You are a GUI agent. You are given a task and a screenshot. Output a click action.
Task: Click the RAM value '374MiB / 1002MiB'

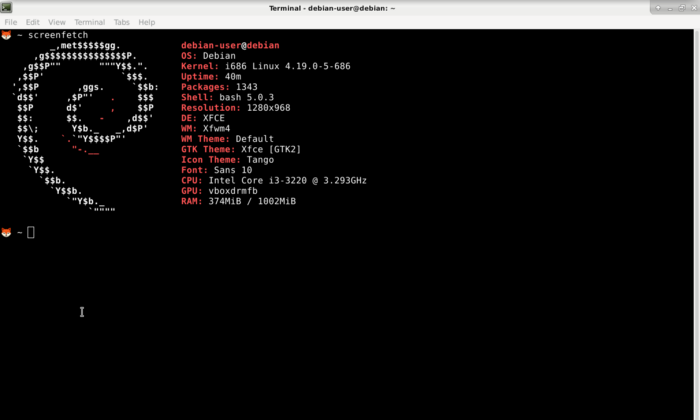point(252,201)
